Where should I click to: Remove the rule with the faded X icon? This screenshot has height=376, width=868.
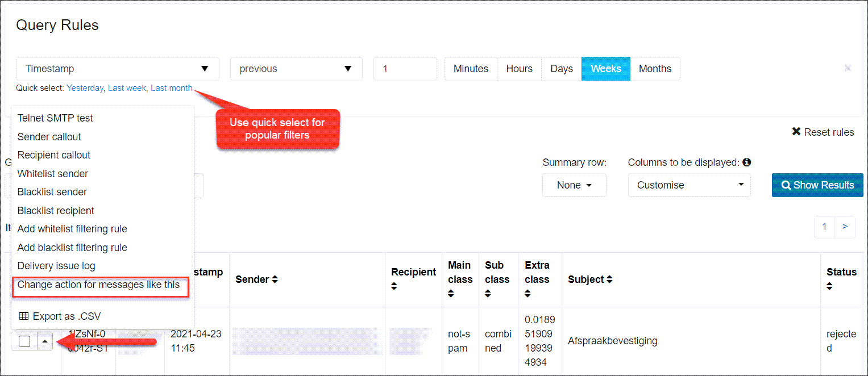(847, 68)
